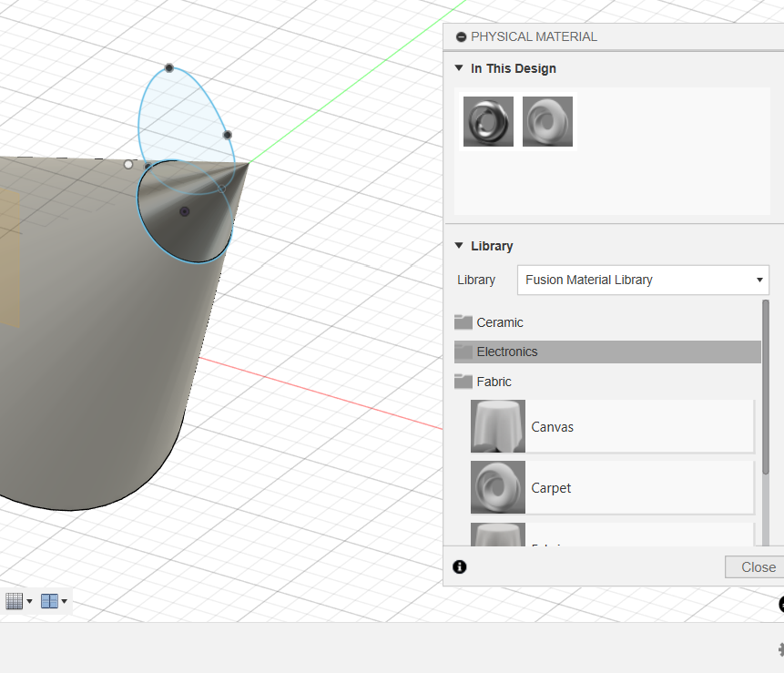The image size is (784, 673).
Task: Click the PHYSICAL MATERIAL dialog title
Action: (534, 37)
